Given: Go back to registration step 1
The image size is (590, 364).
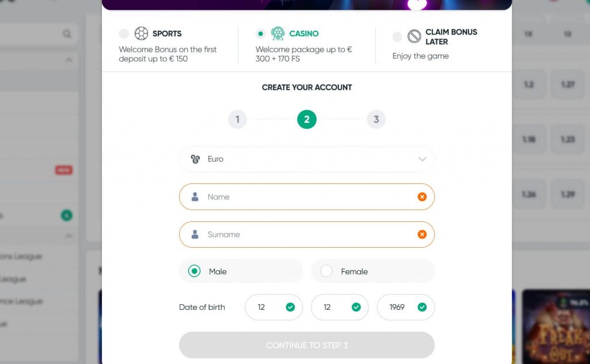Looking at the screenshot, I should click(x=237, y=119).
